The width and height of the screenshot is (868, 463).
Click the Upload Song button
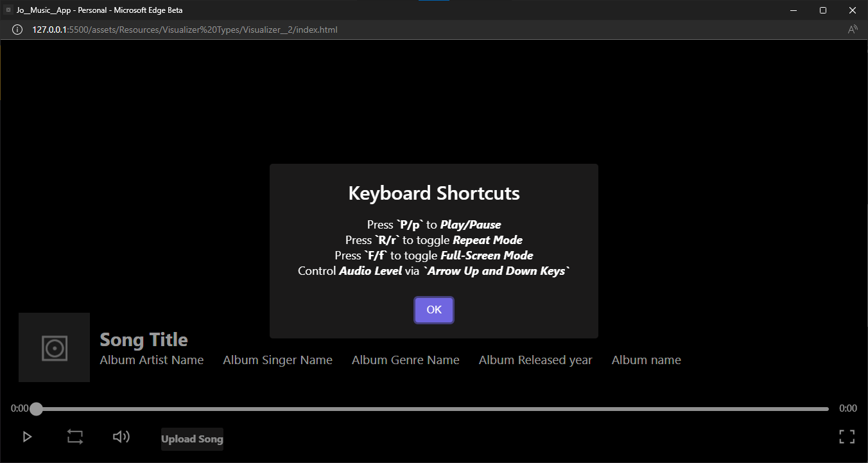tap(192, 439)
